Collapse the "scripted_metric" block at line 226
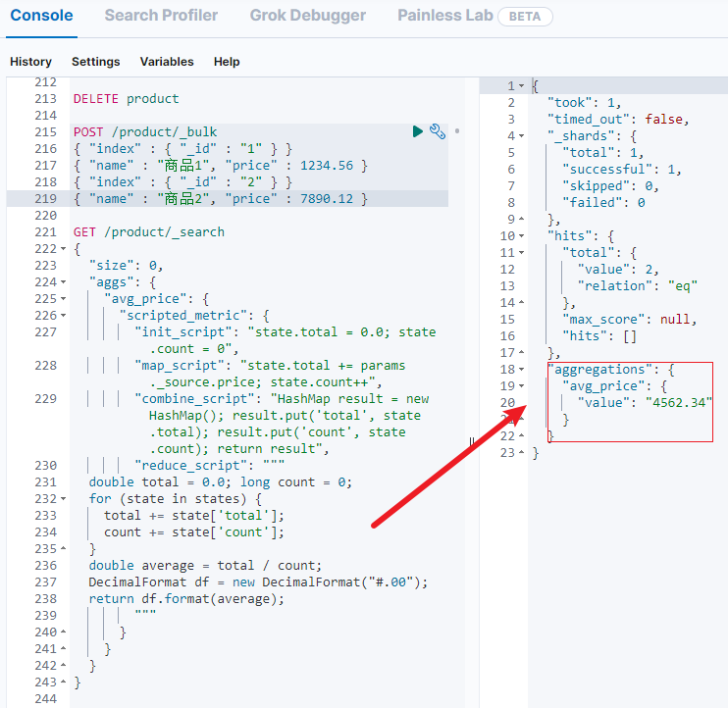 (63, 316)
